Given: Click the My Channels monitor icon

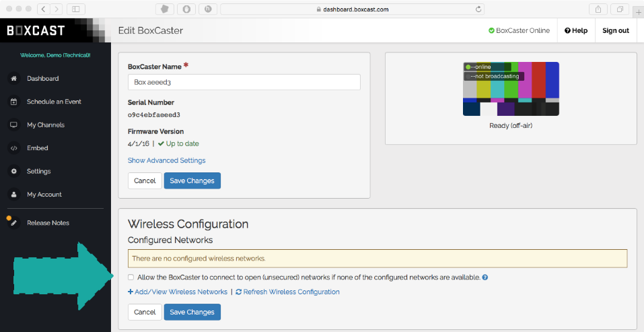Looking at the screenshot, I should [13, 125].
